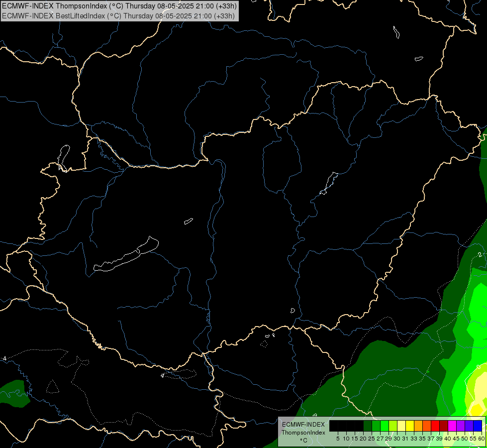This screenshot has height=448, width=487.
Task: Click the magenta 40–45 legend swatch
Action: pos(452,426)
